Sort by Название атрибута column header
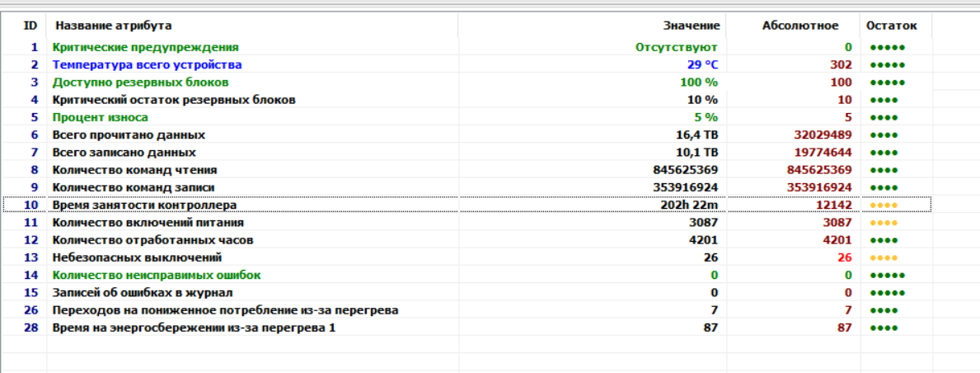Viewport: 980px width, 373px height. tap(252, 26)
